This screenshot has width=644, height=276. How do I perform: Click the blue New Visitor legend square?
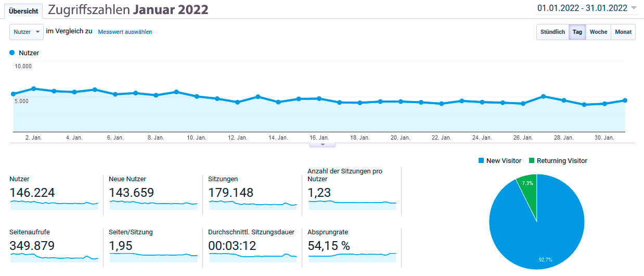click(x=481, y=161)
